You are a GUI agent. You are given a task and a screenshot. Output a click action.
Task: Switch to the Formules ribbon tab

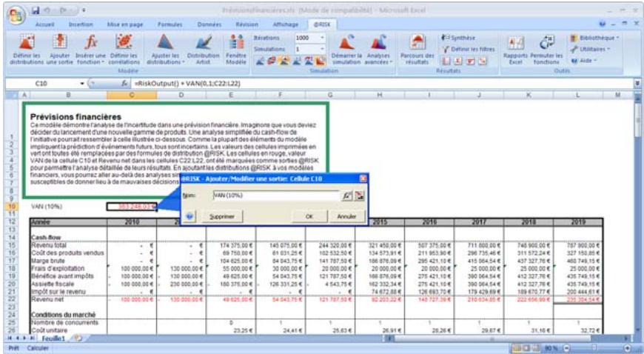172,24
